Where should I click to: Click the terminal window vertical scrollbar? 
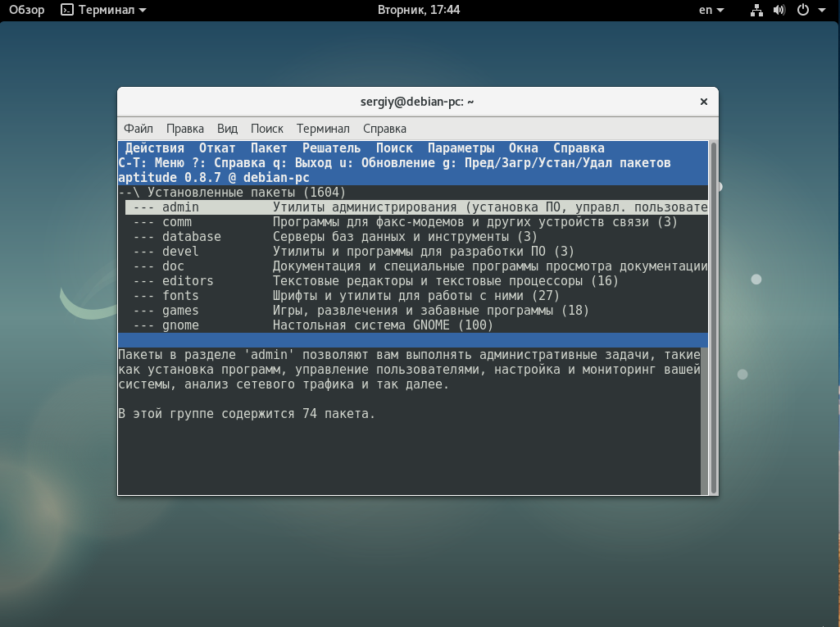tap(714, 317)
